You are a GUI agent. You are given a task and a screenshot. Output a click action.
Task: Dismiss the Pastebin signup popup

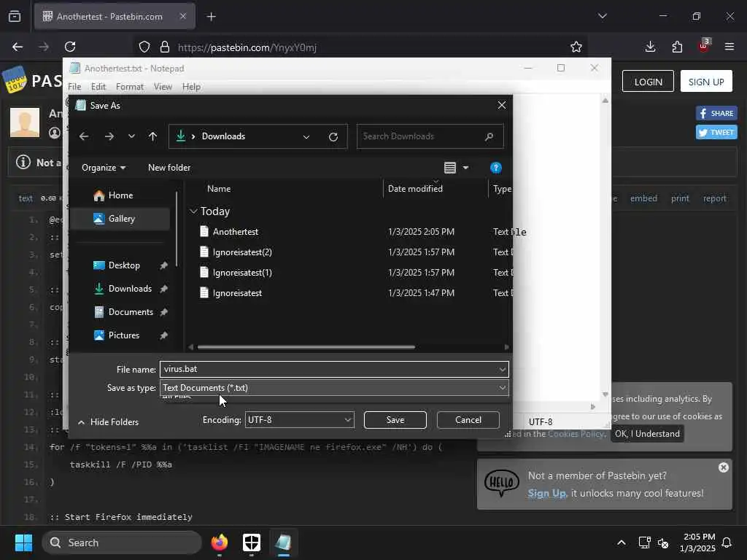[723, 467]
